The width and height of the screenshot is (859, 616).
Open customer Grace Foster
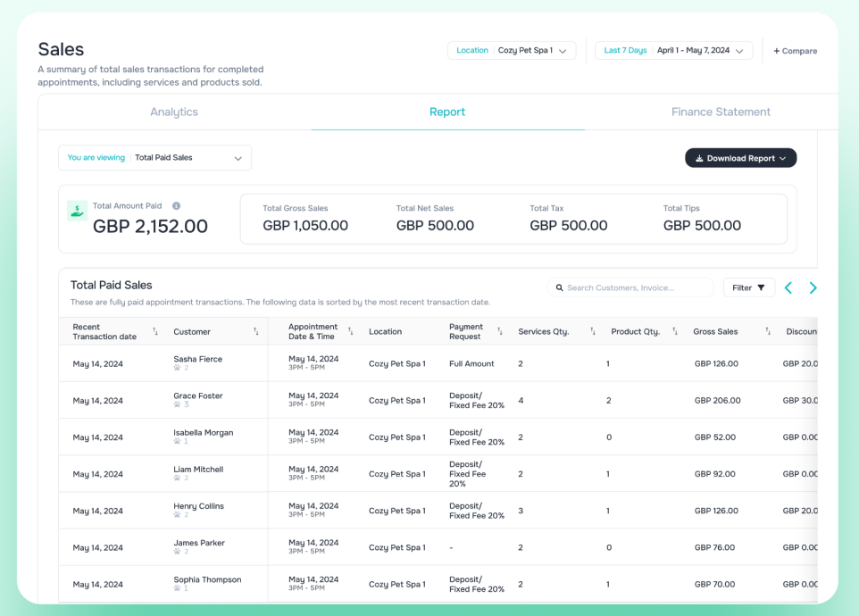point(197,395)
